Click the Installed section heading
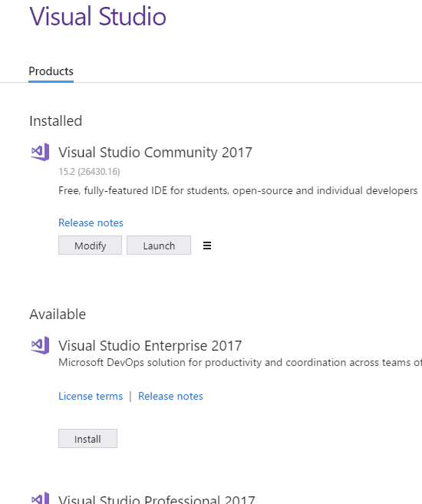The height and width of the screenshot is (504, 422). (x=55, y=121)
